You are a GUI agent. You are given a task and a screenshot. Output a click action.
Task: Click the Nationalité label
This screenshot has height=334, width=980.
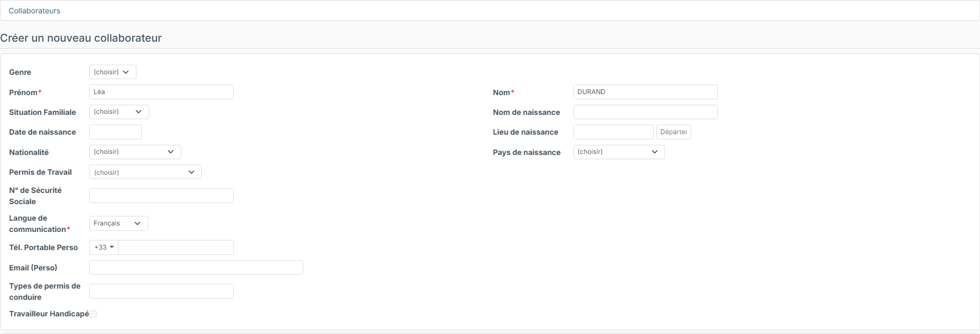[x=29, y=152]
